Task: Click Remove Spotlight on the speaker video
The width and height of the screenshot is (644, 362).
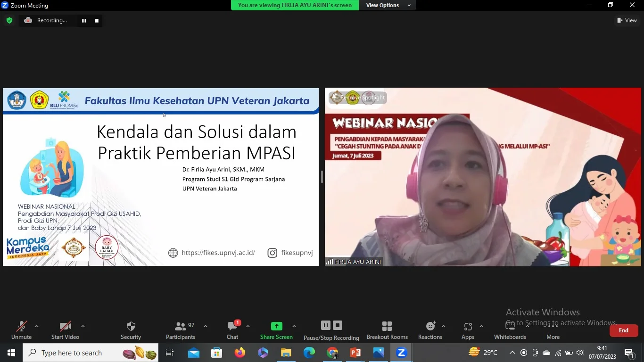Action: 358,98
